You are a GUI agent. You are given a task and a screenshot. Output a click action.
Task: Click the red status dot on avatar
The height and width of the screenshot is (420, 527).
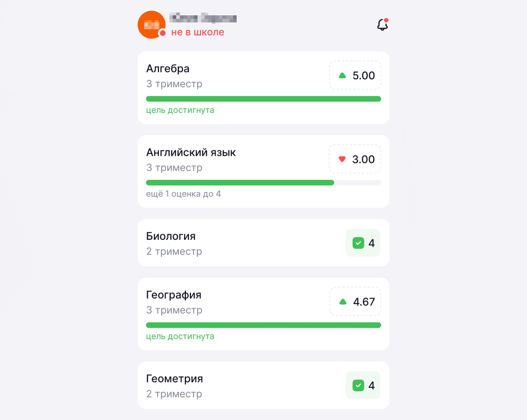pyautogui.click(x=162, y=33)
